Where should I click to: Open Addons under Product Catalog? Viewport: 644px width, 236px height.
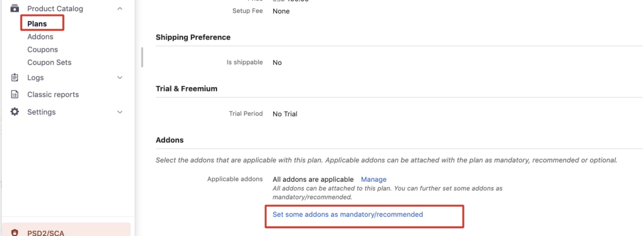click(40, 37)
